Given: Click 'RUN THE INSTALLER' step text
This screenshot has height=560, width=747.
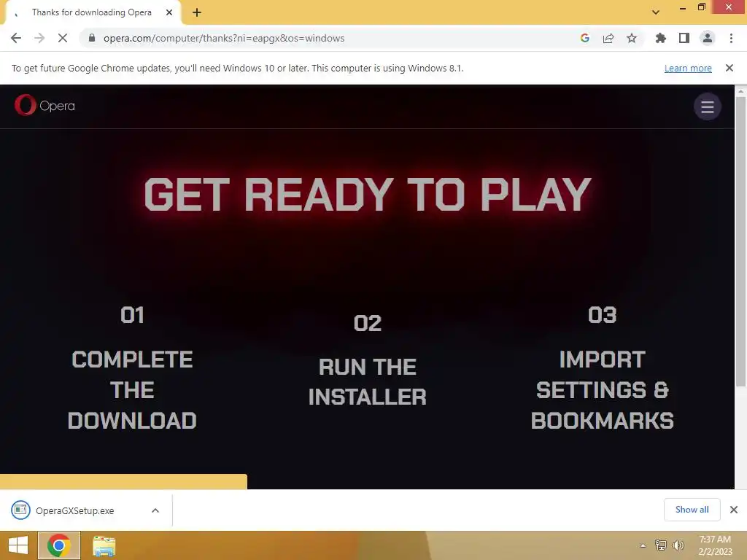Looking at the screenshot, I should (368, 382).
